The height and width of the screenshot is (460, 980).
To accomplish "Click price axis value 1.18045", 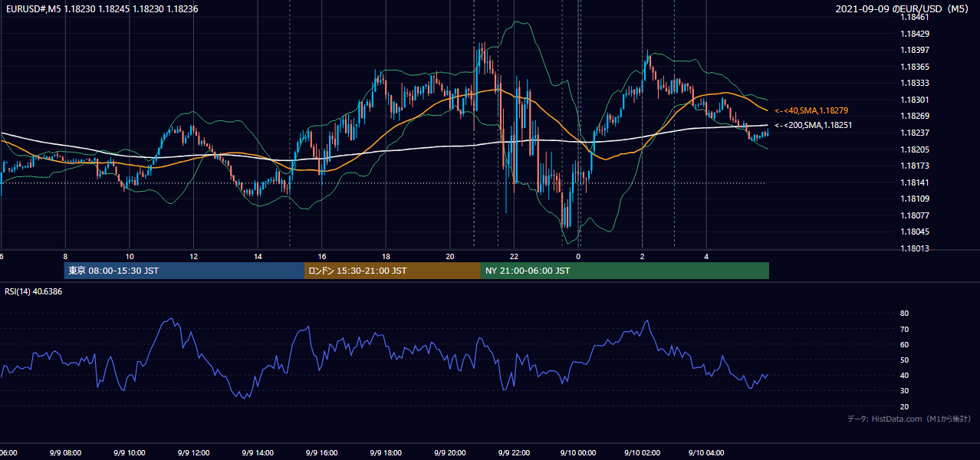I will pos(916,232).
